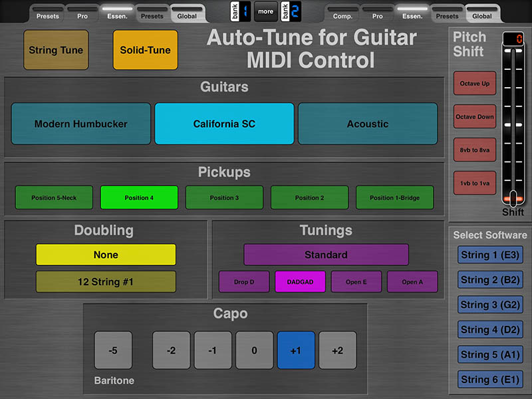Select bank 1
This screenshot has width=532, height=399.
241,11
